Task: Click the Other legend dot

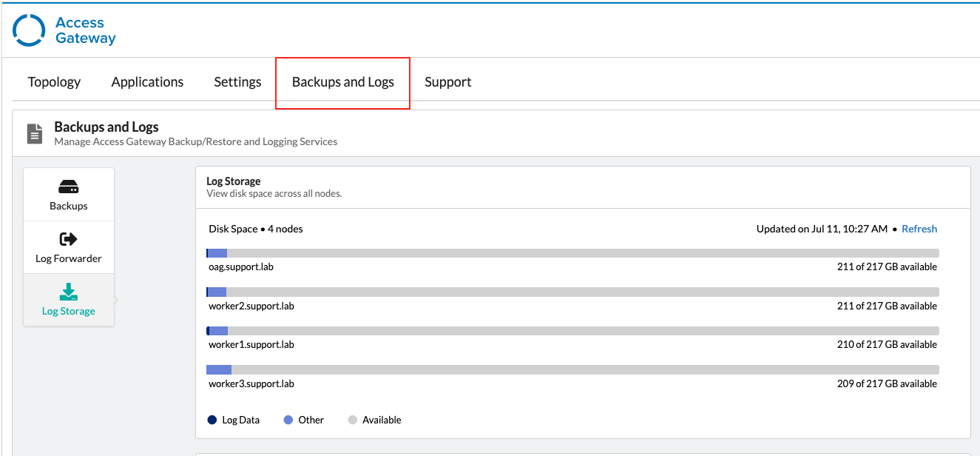Action: [x=288, y=420]
